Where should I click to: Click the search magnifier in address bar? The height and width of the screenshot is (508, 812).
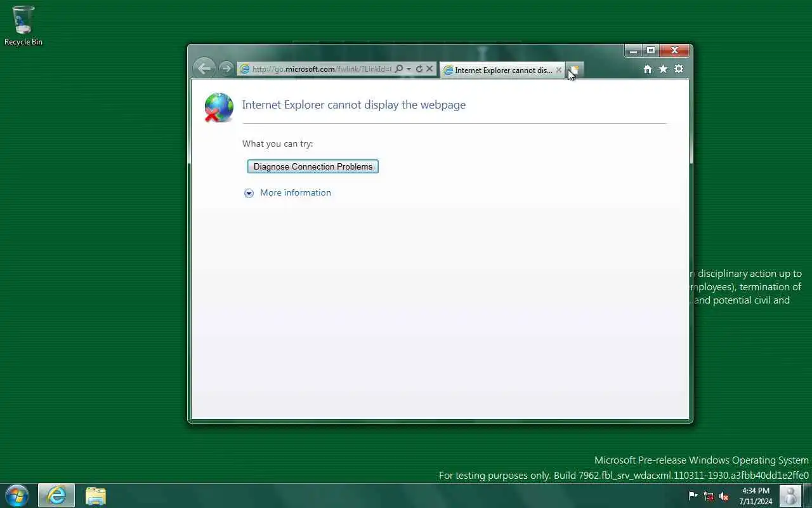point(399,69)
